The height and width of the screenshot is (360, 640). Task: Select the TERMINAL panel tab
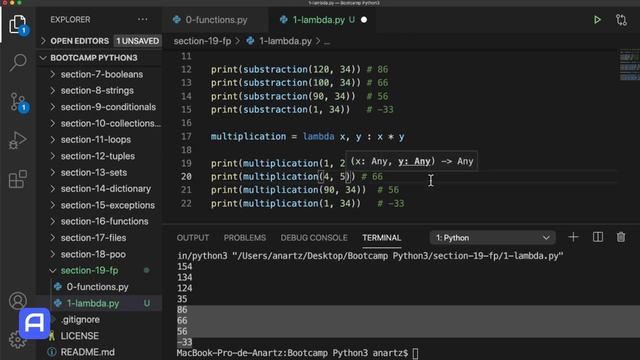[x=382, y=238]
